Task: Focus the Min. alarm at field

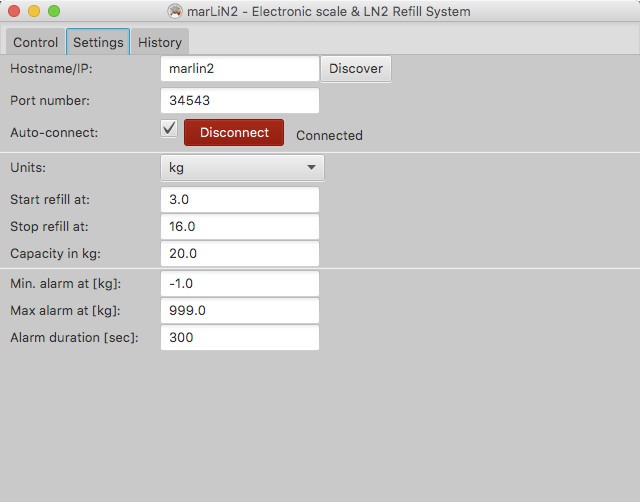Action: tap(240, 284)
